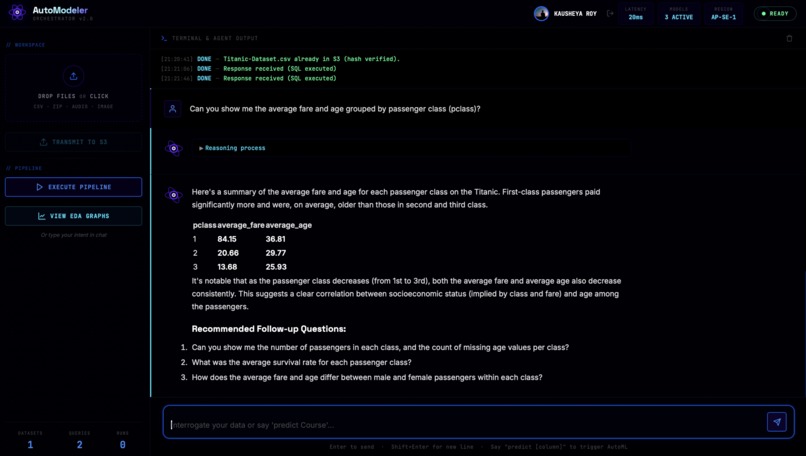This screenshot has height=456, width=806.
Task: Send message with paper plane icon
Action: (x=777, y=422)
